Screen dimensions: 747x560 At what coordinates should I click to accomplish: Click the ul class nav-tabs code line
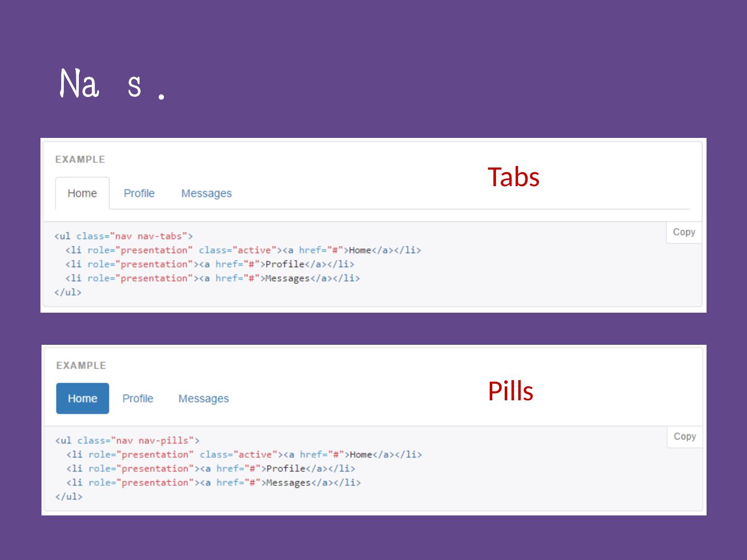[x=123, y=236]
